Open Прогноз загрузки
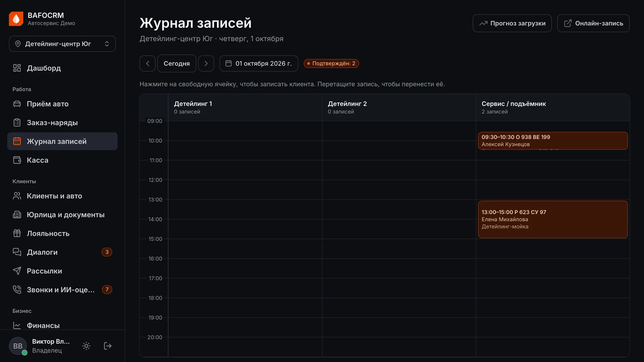 tap(512, 23)
